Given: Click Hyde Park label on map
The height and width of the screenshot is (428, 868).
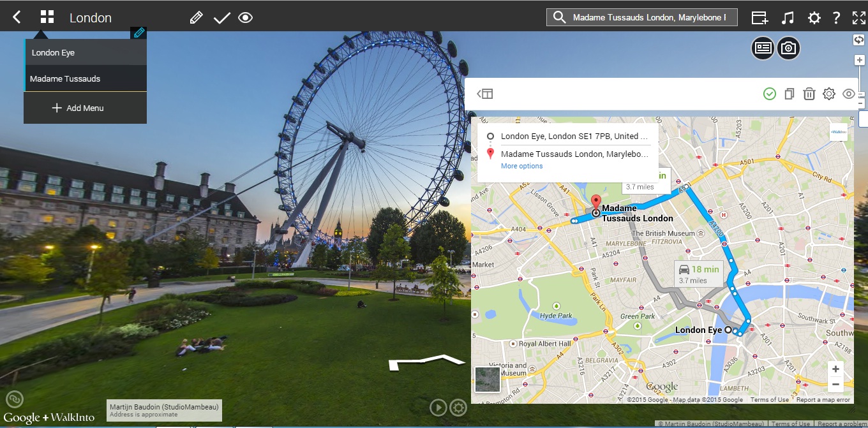Looking at the screenshot, I should click(x=556, y=316).
